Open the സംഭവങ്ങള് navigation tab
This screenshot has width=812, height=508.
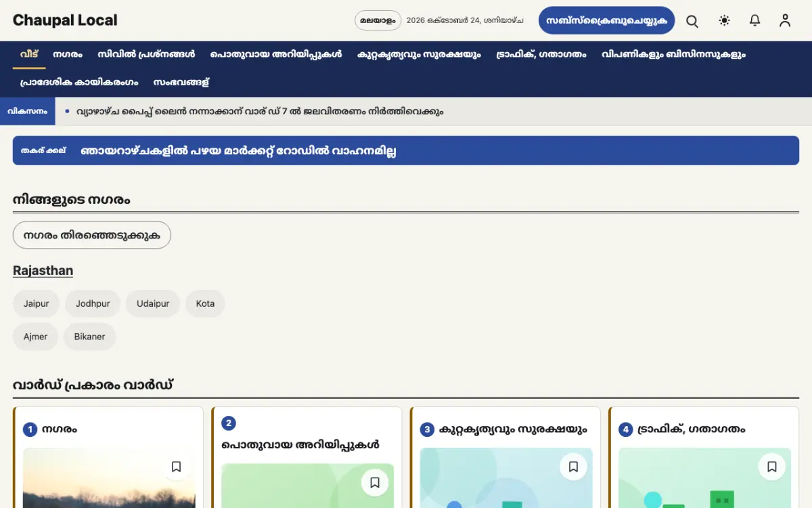181,83
